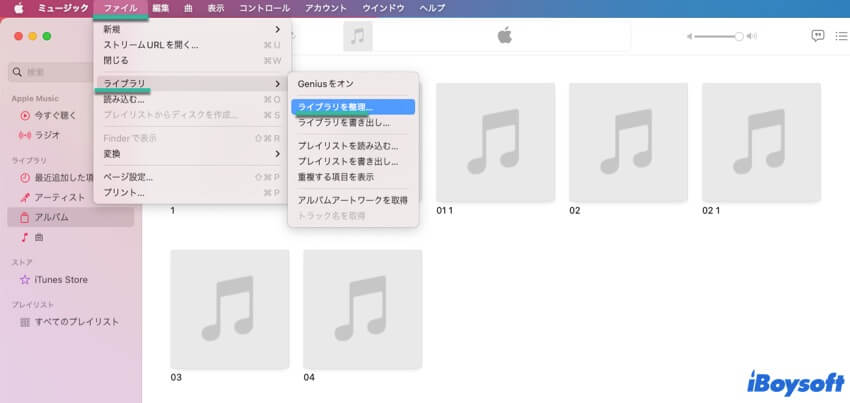Choose 閉じる in File menu
Image resolution: width=850 pixels, height=403 pixels.
click(x=192, y=60)
